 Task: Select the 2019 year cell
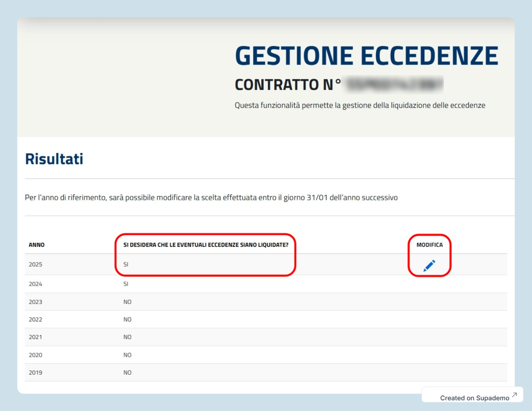[35, 373]
